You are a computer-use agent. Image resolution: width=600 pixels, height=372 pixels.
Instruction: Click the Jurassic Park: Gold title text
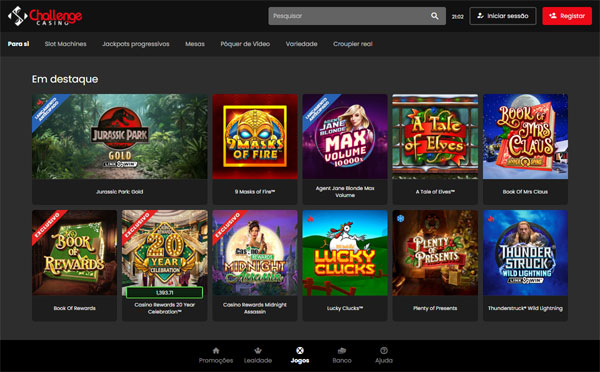(120, 192)
